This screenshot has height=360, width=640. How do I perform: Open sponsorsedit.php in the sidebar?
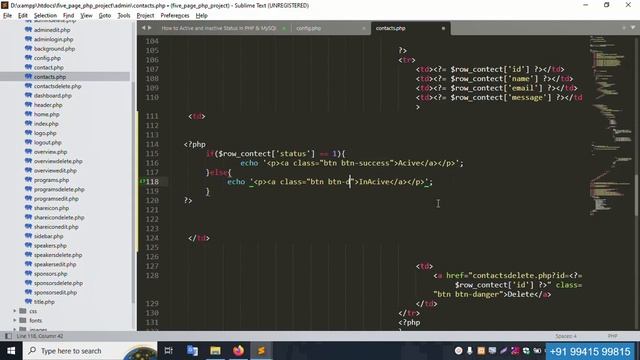pyautogui.click(x=56, y=293)
